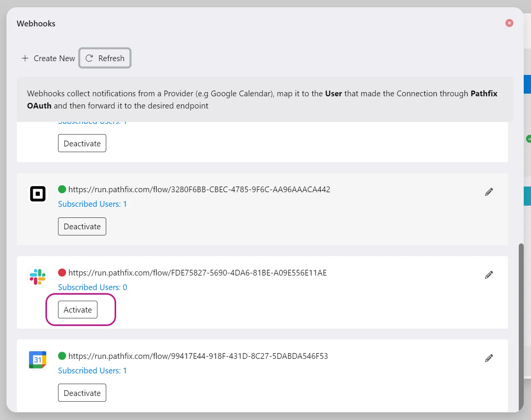Image resolution: width=531 pixels, height=420 pixels.
Task: Click the red status dot on Slack webhook
Action: (62, 272)
